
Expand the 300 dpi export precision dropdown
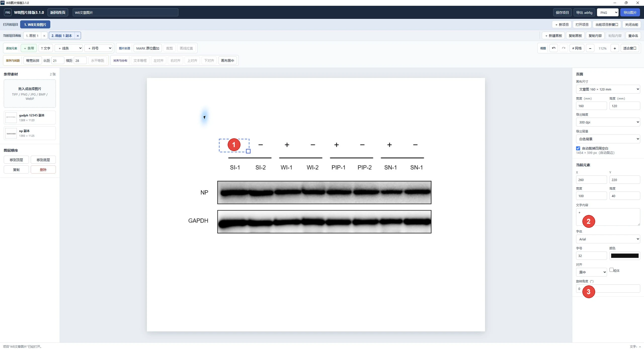coord(608,122)
